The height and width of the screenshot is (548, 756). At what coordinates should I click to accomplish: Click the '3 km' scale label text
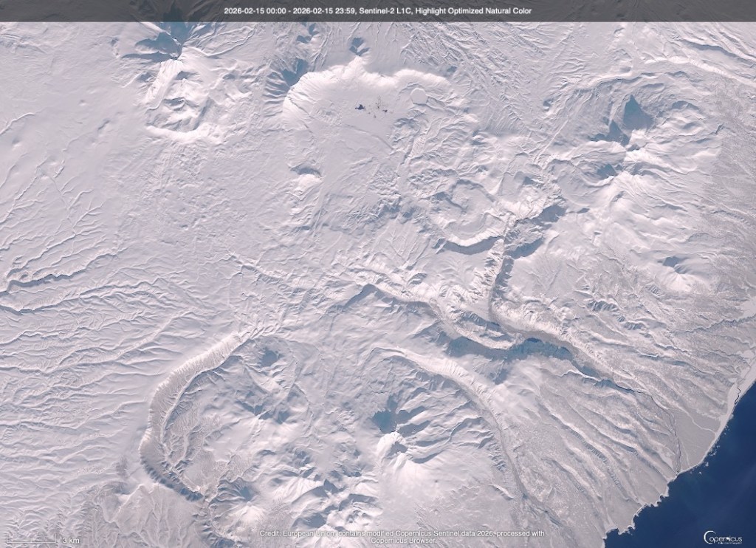pos(69,540)
